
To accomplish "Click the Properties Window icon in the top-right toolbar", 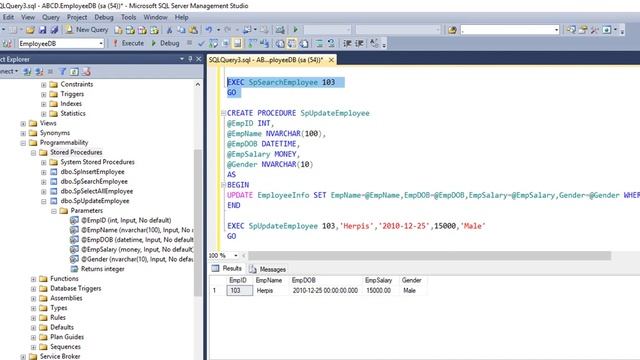I will click(x=583, y=30).
